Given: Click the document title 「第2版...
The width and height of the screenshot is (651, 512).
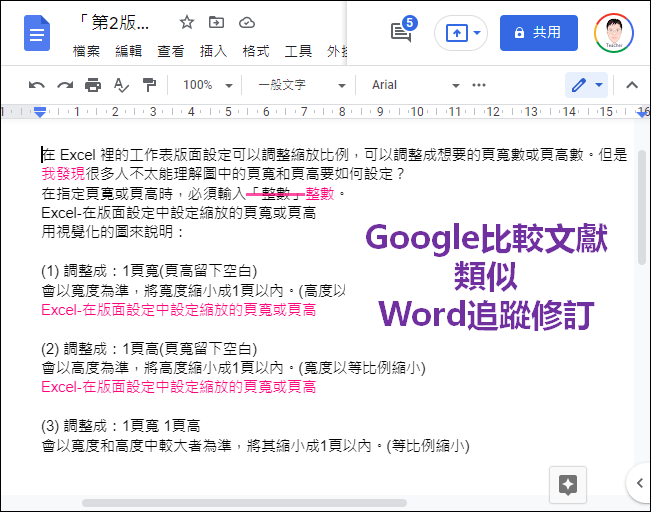Looking at the screenshot, I should tap(113, 22).
